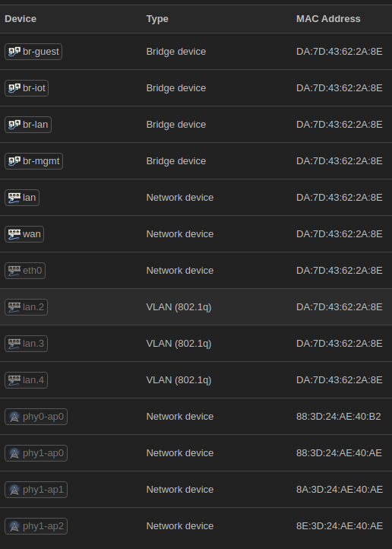Viewport: 392px width, 549px height.
Task: Click the lan switch port icon
Action: (x=14, y=198)
